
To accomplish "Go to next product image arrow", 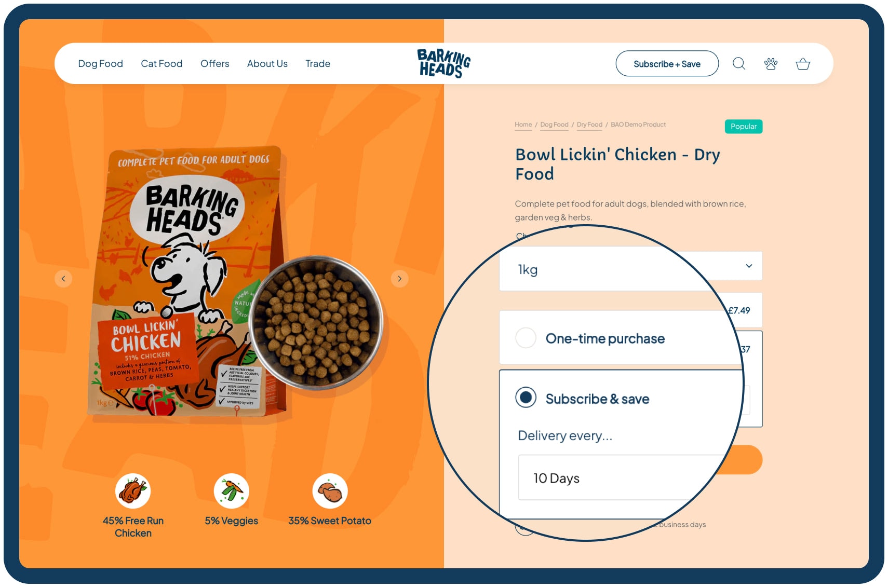I will [399, 279].
